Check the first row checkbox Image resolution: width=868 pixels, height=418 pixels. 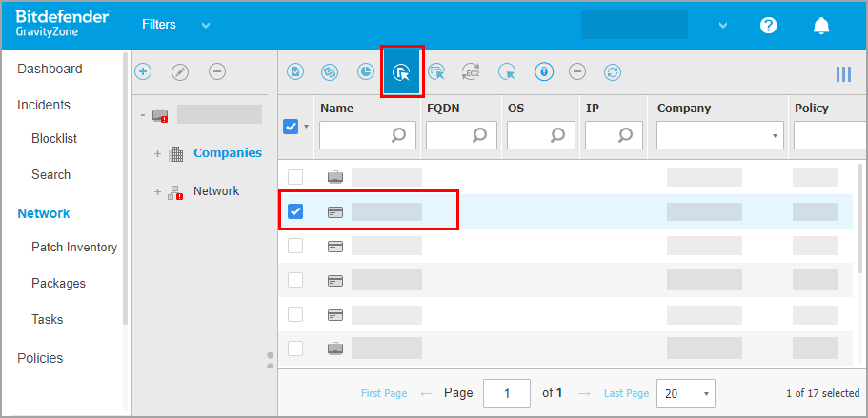click(295, 177)
